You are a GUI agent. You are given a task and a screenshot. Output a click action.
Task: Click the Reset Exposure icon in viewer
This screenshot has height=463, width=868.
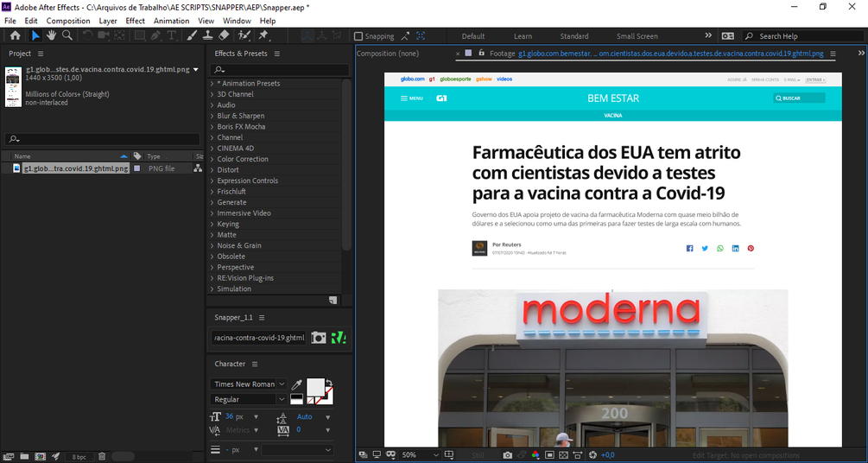[x=592, y=454]
